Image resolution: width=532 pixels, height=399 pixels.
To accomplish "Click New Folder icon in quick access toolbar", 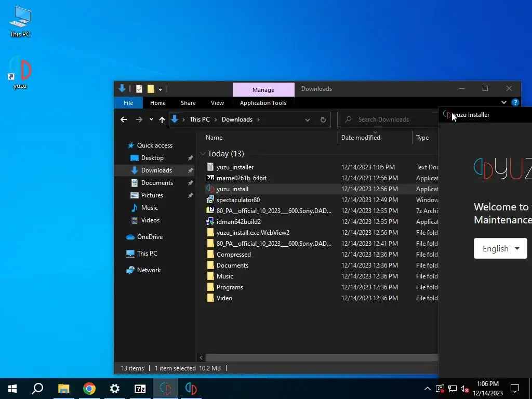I will point(151,89).
